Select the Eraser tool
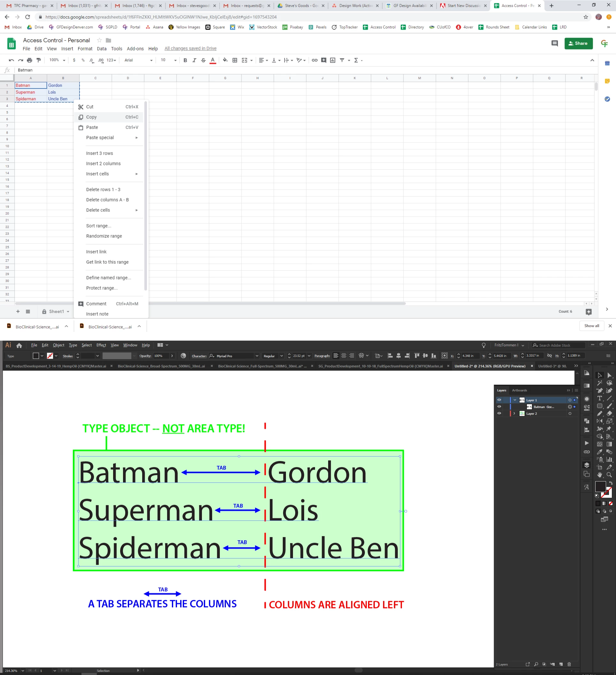 609,413
